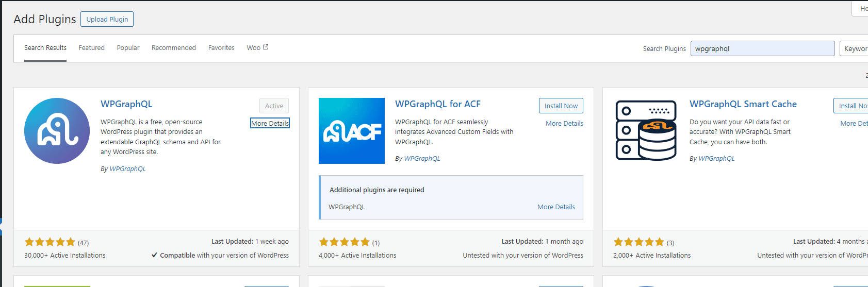
Task: Open More Details for WPGraphQL plugin
Action: [x=270, y=123]
